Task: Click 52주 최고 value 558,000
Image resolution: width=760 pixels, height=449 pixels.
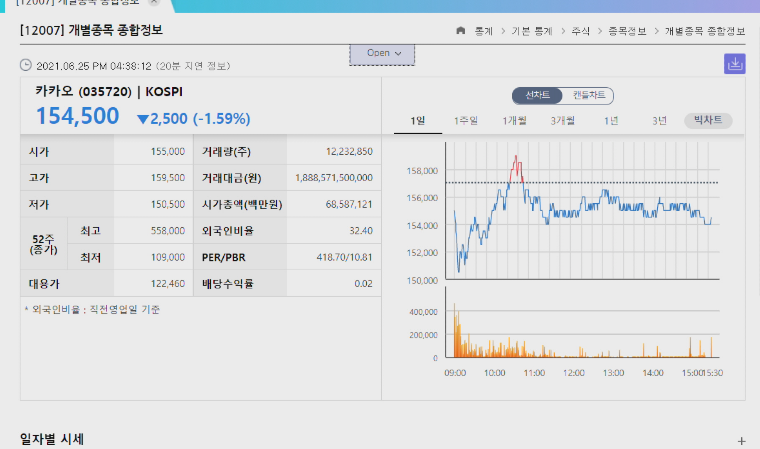Action: point(168,231)
